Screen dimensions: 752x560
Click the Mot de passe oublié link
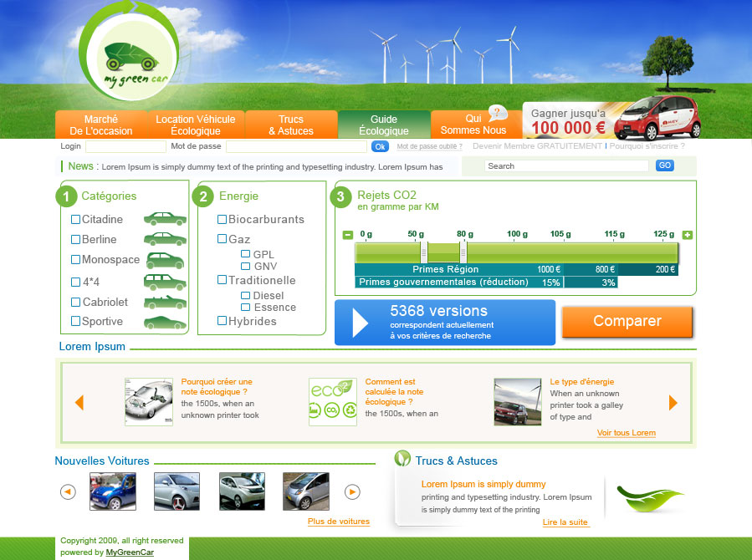click(429, 146)
